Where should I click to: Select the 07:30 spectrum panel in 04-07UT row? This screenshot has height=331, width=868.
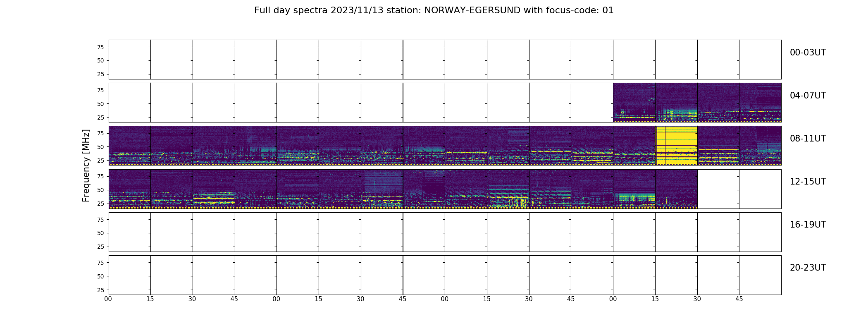point(718,103)
